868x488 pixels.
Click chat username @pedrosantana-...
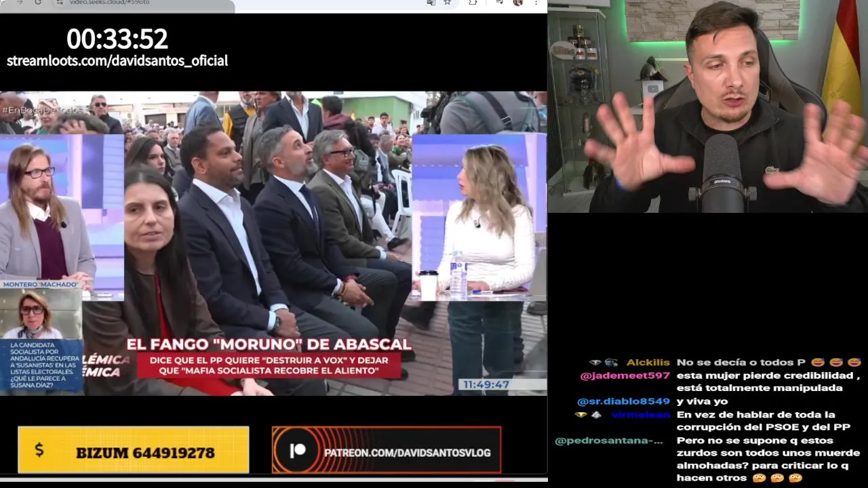coord(609,441)
